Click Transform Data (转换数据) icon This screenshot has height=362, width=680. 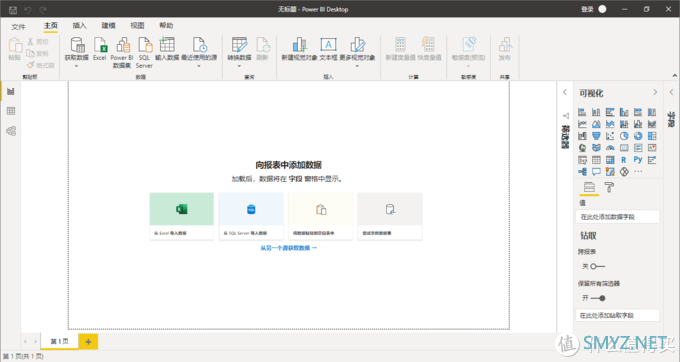tap(239, 45)
